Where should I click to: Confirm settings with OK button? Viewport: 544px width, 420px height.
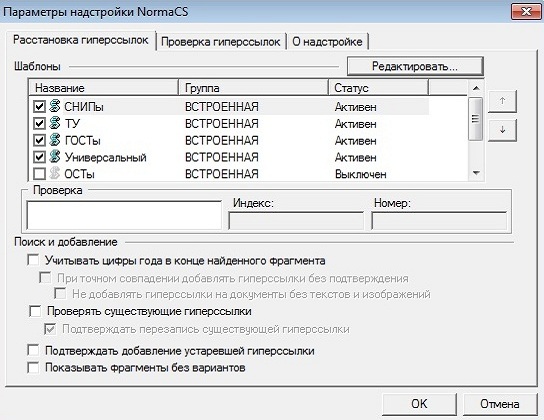click(x=419, y=404)
